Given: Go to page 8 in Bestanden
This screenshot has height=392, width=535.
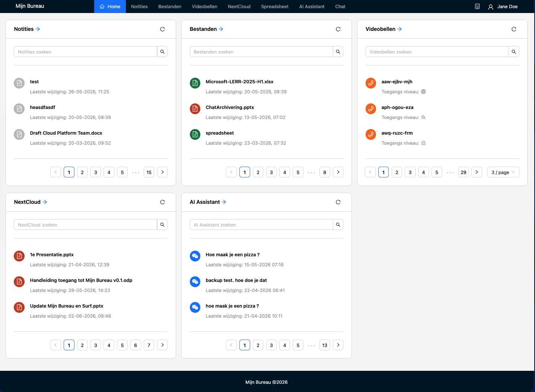Looking at the screenshot, I should [325, 172].
